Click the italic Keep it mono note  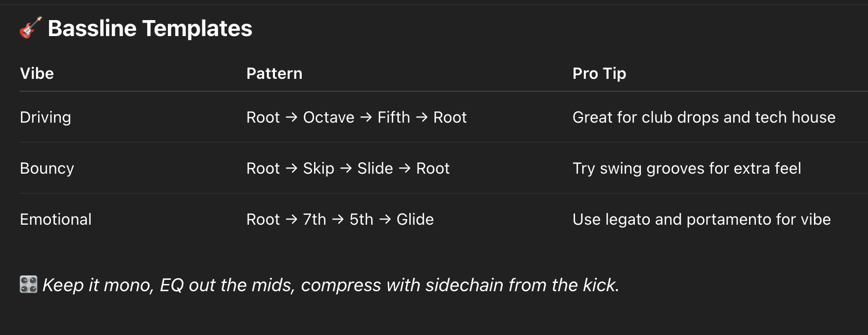(331, 284)
